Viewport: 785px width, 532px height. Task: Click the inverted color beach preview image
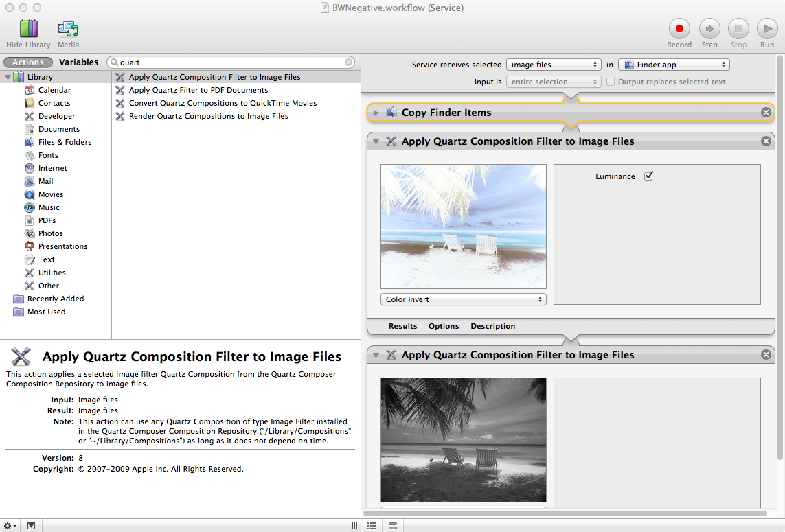463,227
